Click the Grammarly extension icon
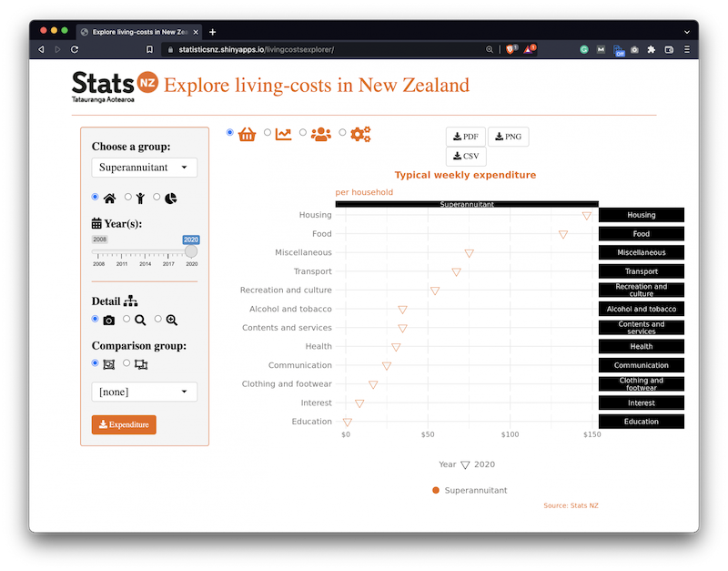The height and width of the screenshot is (571, 728). [584, 49]
